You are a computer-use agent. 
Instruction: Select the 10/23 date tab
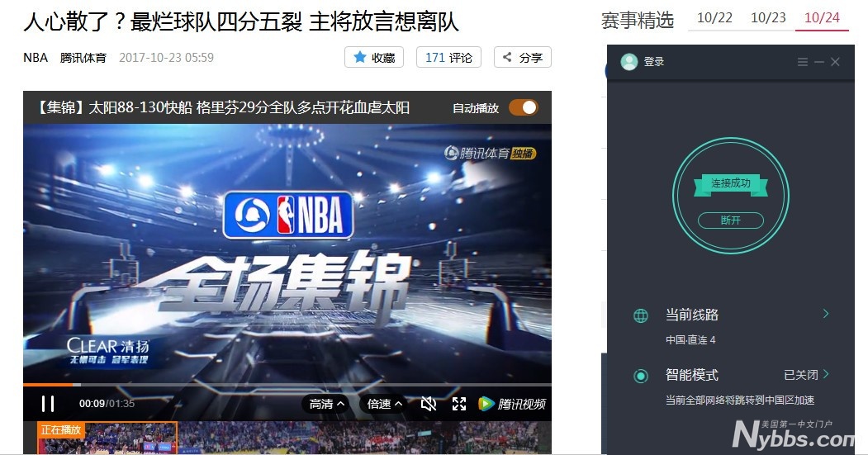[768, 17]
